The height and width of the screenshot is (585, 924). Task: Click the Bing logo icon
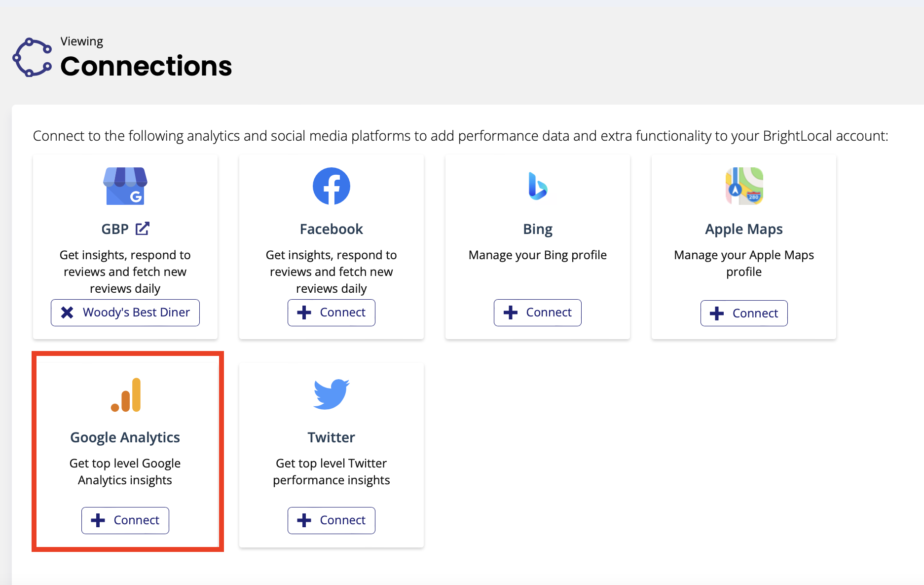click(x=538, y=186)
